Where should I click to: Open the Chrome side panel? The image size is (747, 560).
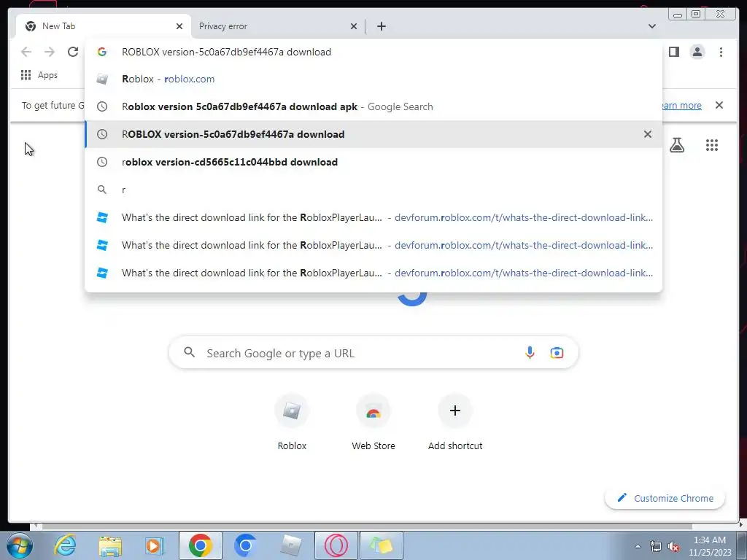click(x=673, y=52)
